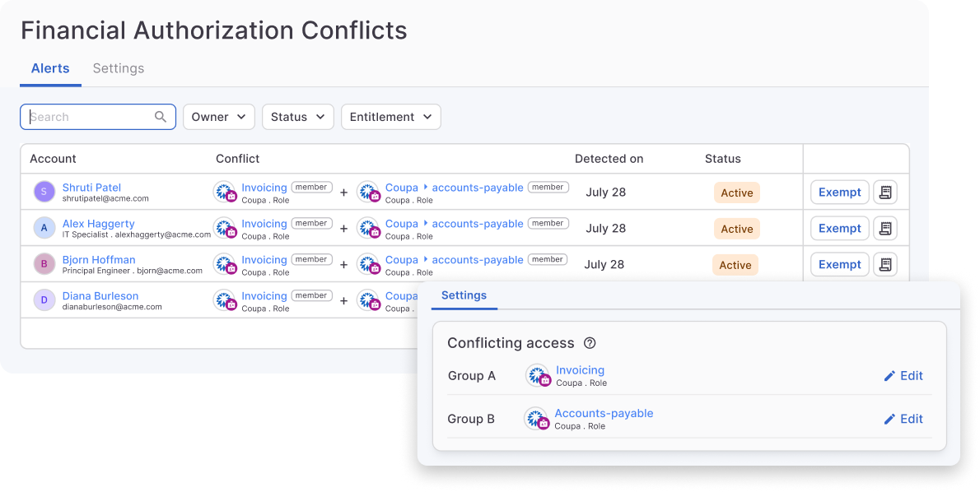Focus the Search input field
The width and height of the screenshot is (980, 492).
point(89,117)
